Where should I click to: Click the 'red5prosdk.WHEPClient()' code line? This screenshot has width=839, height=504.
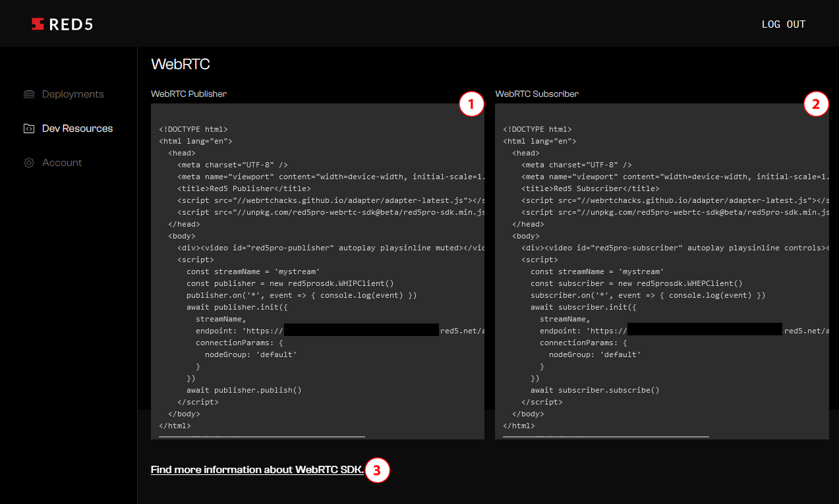pos(637,283)
